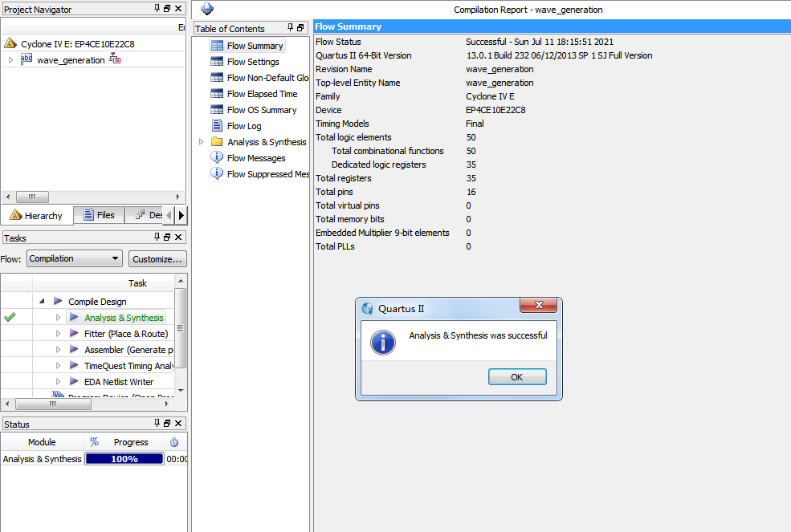Viewport: 791px width, 532px height.
Task: Expand the EDA Netlist Writer task
Action: pos(58,382)
